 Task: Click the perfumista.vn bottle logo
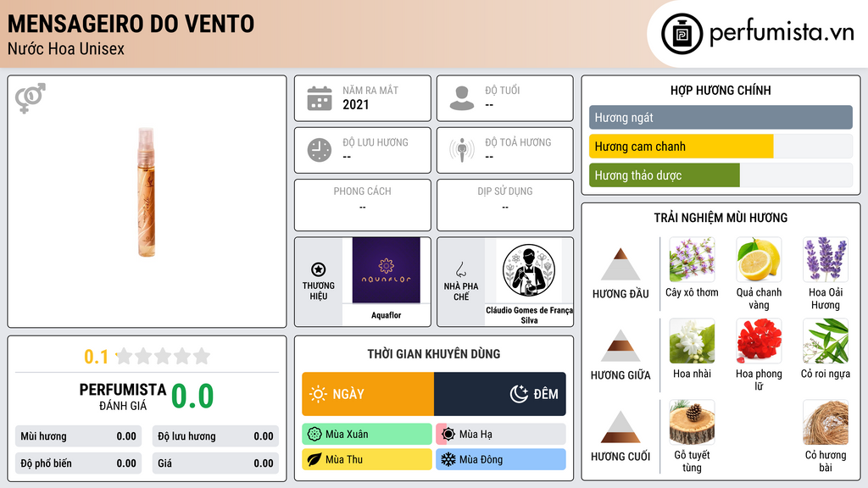[682, 34]
